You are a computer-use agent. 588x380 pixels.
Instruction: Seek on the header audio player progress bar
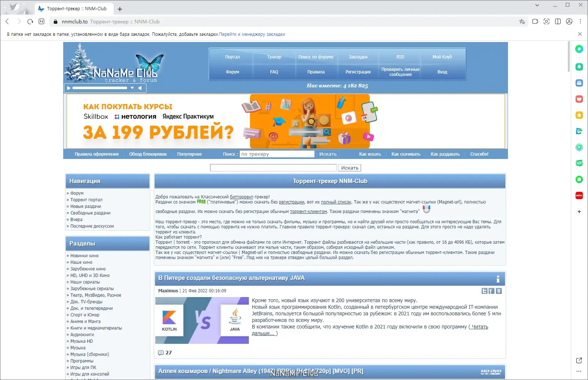click(x=100, y=88)
